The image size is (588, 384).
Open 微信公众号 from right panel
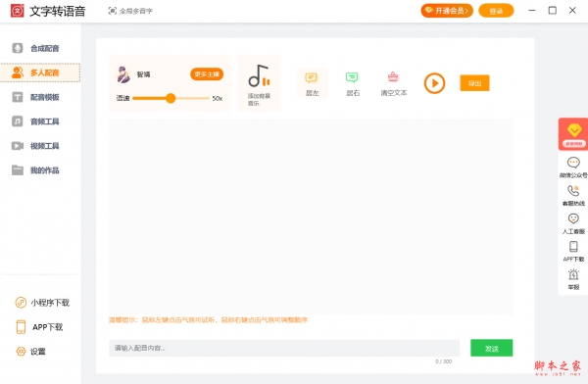[573, 168]
